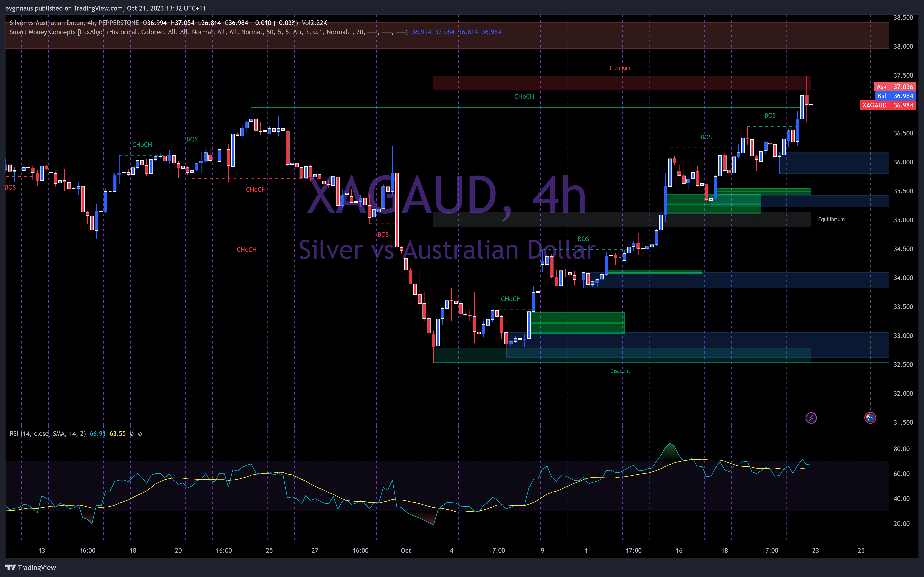The image size is (924, 577).
Task: Click the 16 date on time axis
Action: coord(679,551)
